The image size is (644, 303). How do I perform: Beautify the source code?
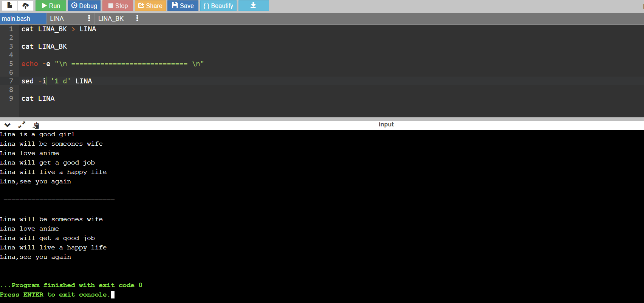tap(218, 6)
